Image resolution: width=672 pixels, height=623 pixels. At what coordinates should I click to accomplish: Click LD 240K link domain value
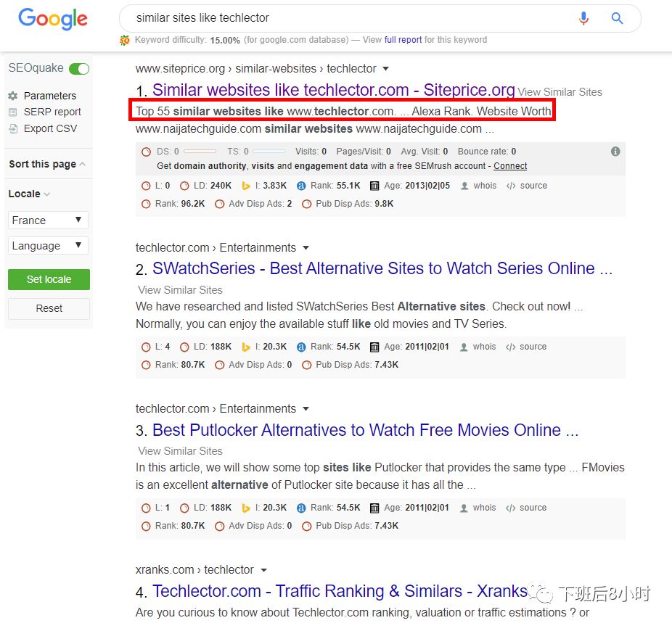click(x=221, y=186)
